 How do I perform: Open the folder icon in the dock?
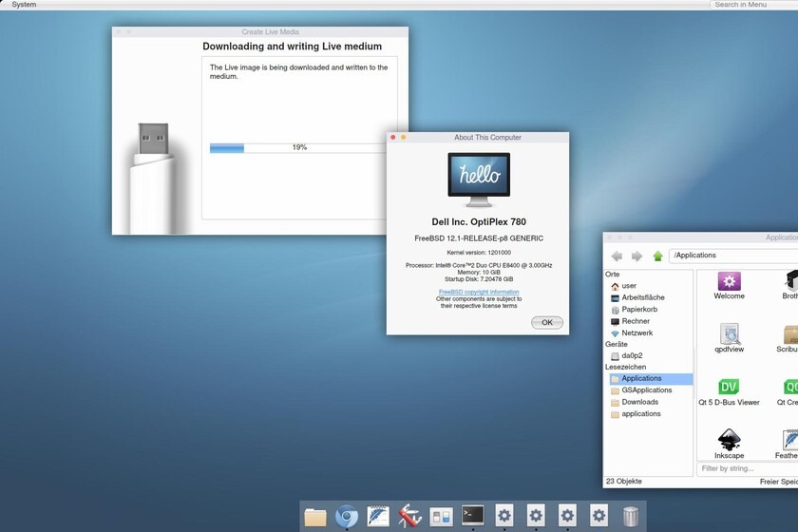click(315, 517)
